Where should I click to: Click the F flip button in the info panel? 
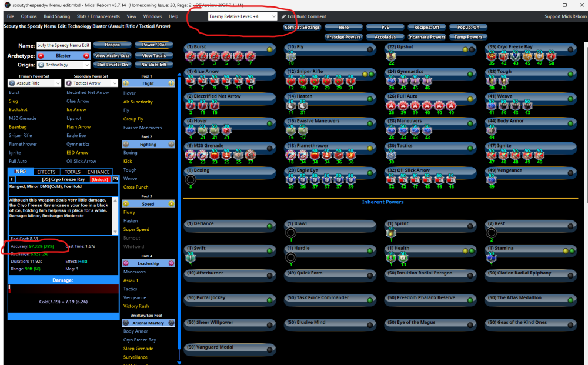pyautogui.click(x=12, y=179)
